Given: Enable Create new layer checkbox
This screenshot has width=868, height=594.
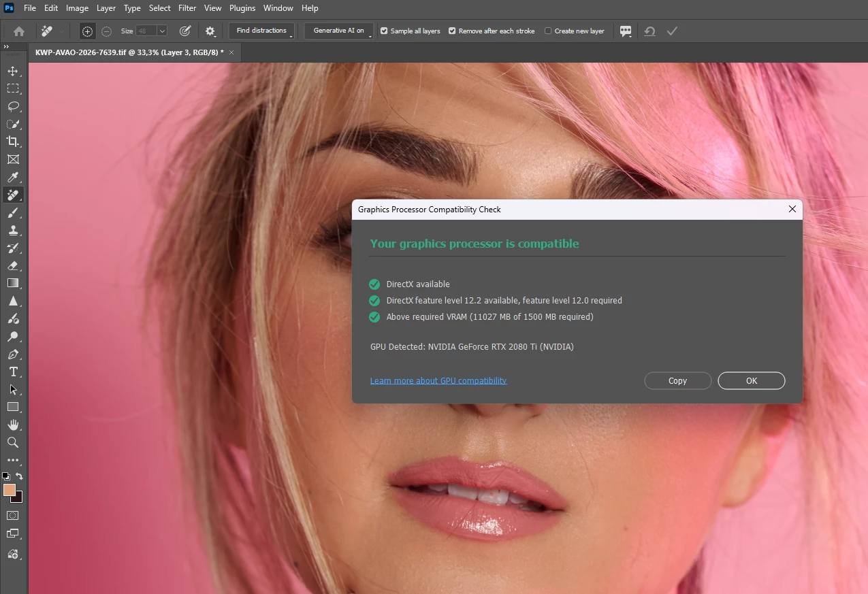Looking at the screenshot, I should 548,31.
